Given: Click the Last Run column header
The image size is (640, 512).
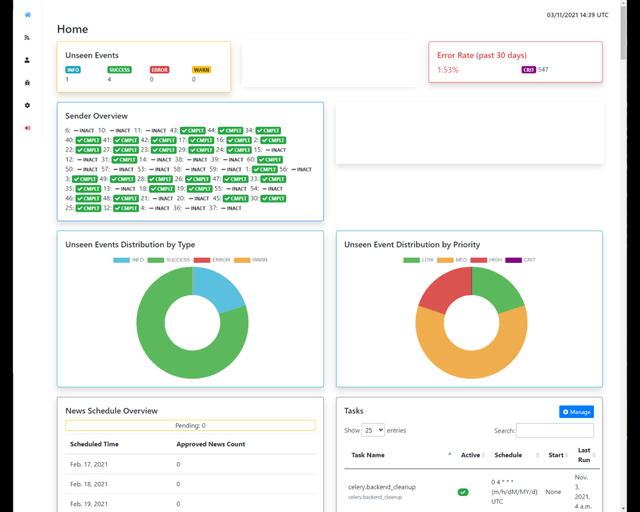Looking at the screenshot, I should click(x=585, y=454).
